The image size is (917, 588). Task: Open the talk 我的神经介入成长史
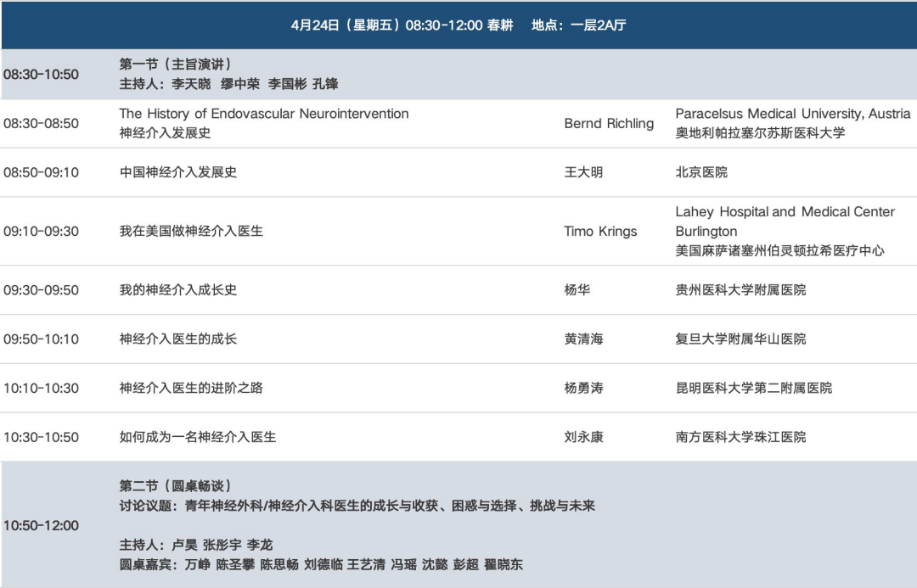point(178,290)
